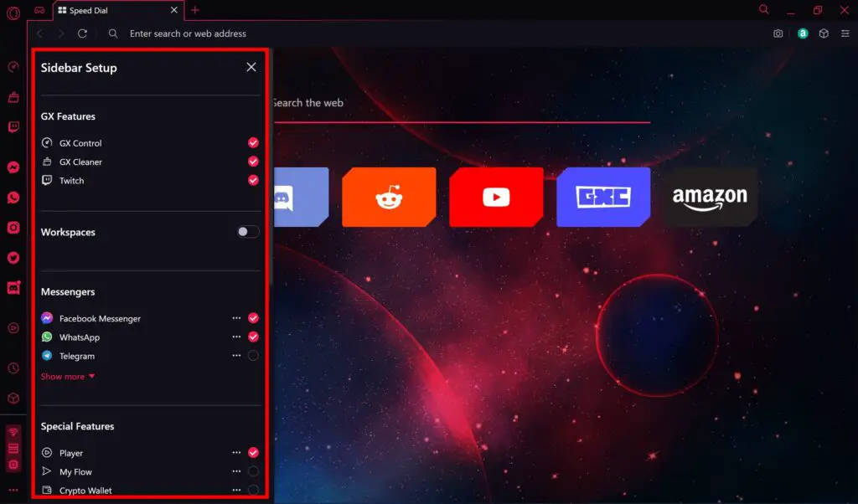Viewport: 858px width, 504px height.
Task: Open a new tab
Action: click(x=194, y=10)
